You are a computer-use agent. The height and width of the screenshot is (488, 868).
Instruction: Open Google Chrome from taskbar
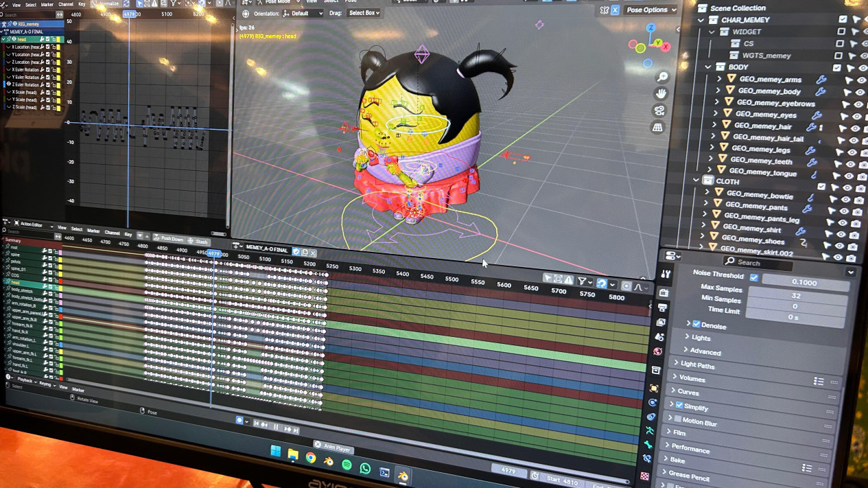[x=311, y=458]
